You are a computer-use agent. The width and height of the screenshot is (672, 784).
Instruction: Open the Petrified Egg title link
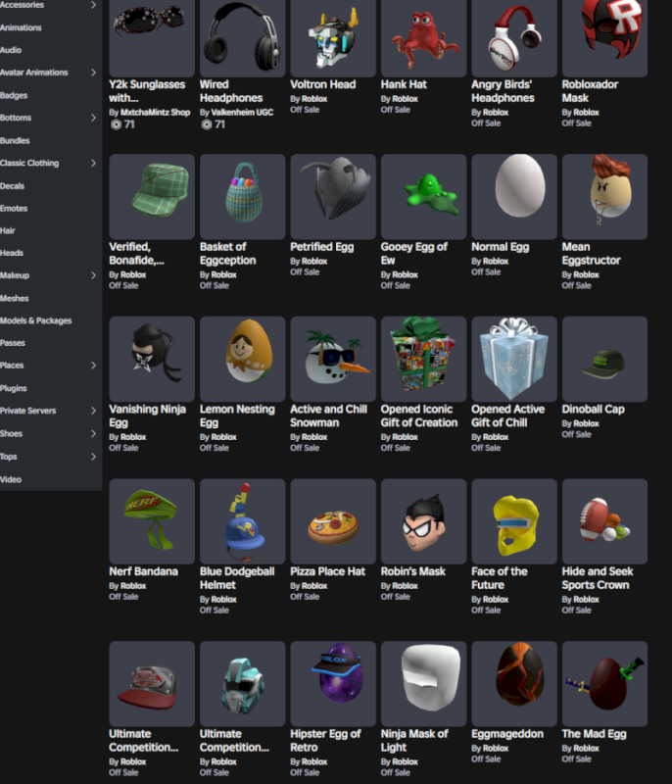[321, 247]
